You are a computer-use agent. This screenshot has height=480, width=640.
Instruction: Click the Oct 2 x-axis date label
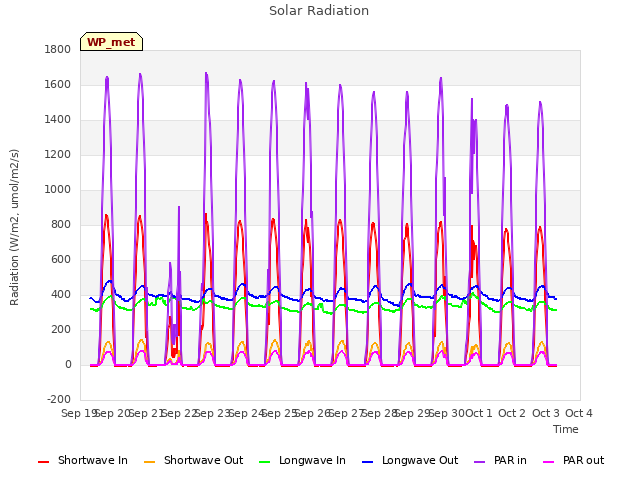(512, 413)
